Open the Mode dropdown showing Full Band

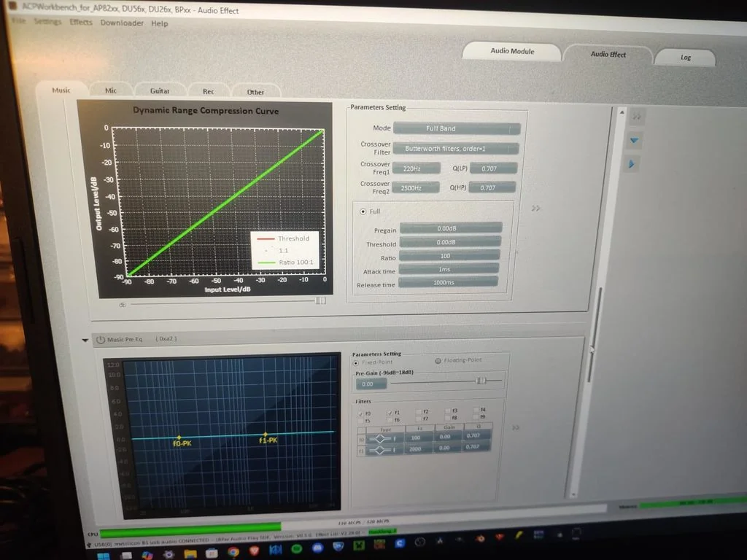tap(457, 128)
